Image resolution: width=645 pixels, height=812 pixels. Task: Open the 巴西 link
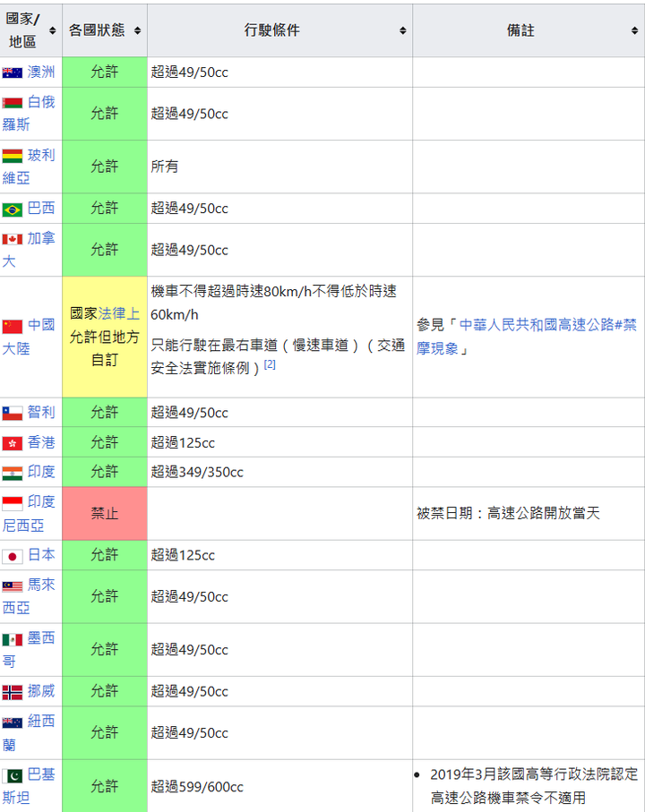[41, 209]
